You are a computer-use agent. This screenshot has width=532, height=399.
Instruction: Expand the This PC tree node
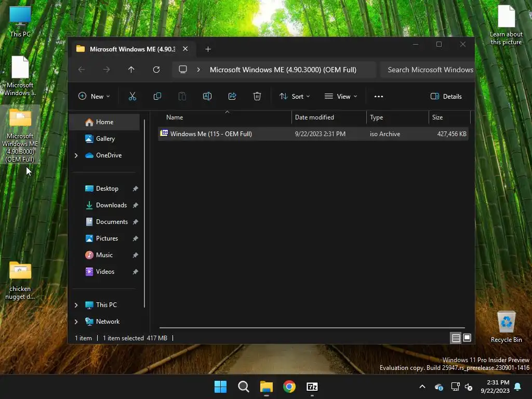(x=76, y=305)
